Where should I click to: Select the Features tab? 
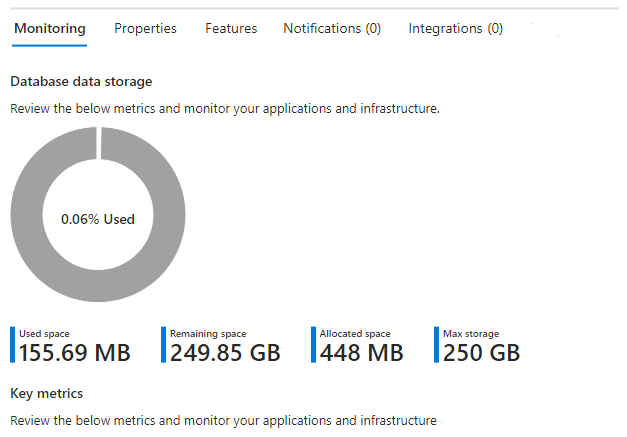(231, 29)
